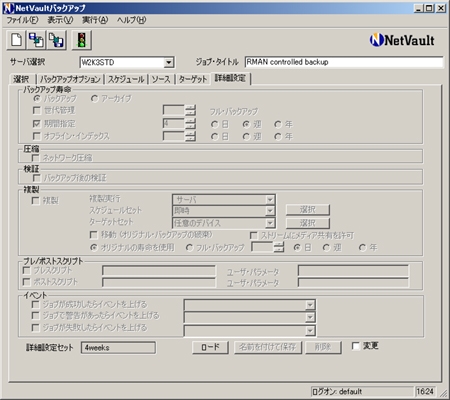This screenshot has height=400, width=450.
Task: Open the ファイル(F) menu
Action: tap(23, 20)
